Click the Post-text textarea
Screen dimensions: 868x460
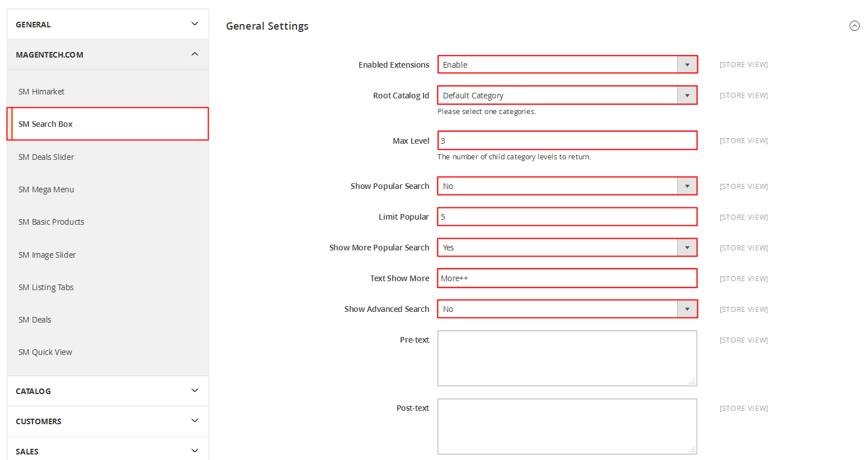pos(567,426)
